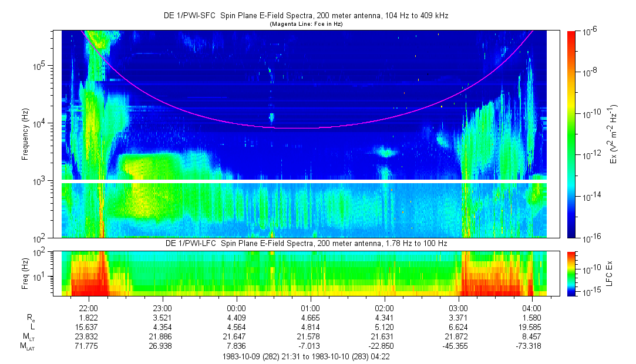Click the small LFC Ex colorbar
636x364 pixels.
click(573, 273)
